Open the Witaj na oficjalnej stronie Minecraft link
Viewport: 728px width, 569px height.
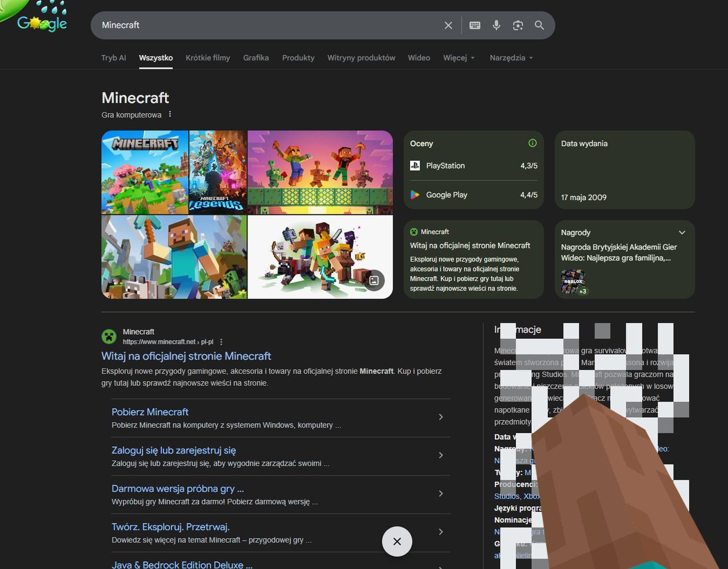pos(186,356)
